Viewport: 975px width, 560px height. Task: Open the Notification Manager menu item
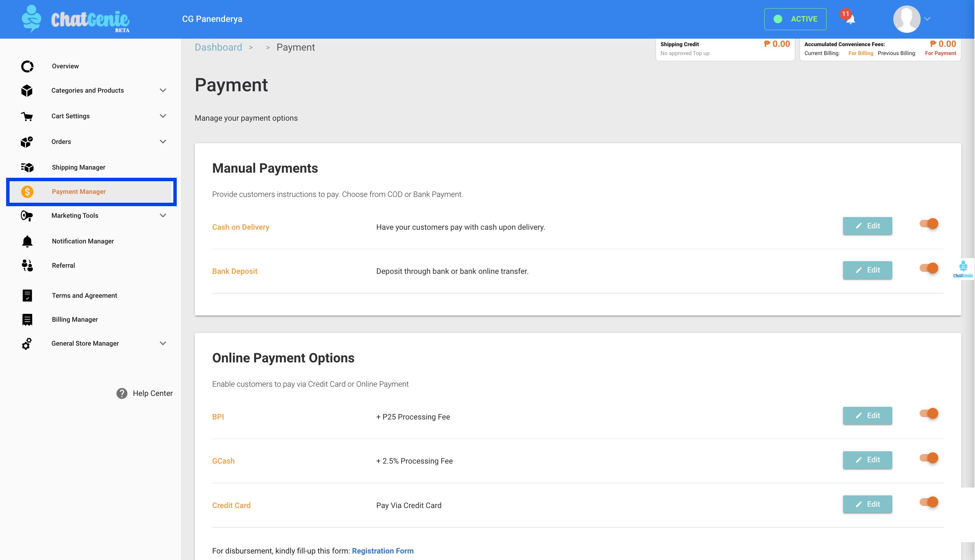[83, 241]
